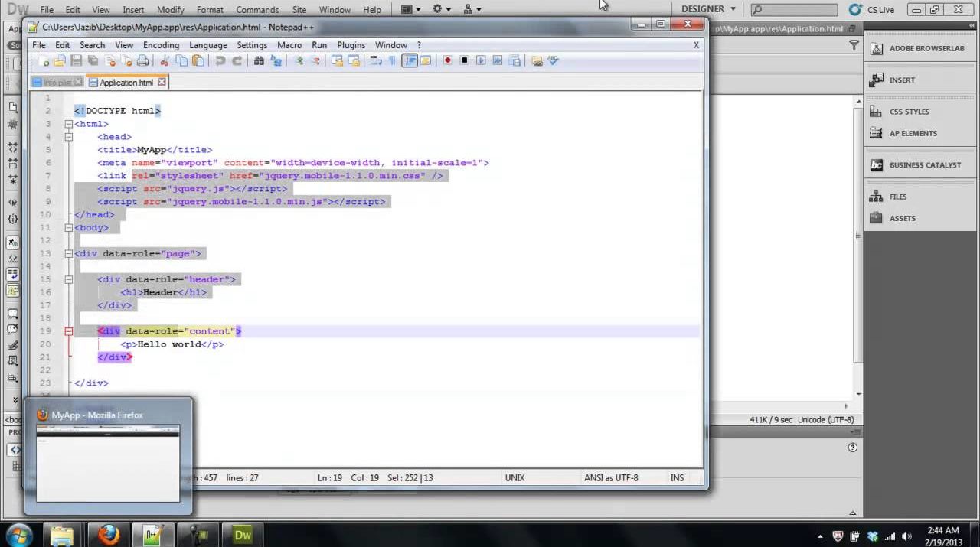This screenshot has height=547, width=980.
Task: Click the Playback macro icon
Action: (481, 61)
